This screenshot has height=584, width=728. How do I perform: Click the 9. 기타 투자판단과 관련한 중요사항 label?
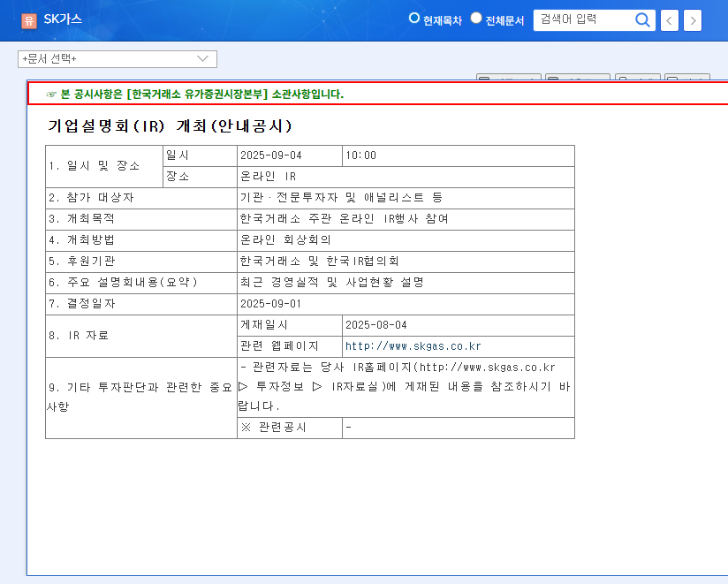141,398
